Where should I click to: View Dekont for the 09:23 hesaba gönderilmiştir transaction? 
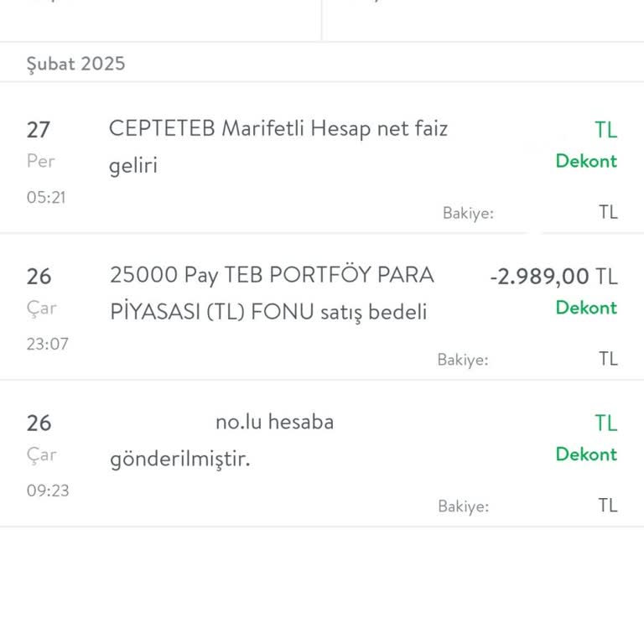(x=586, y=454)
